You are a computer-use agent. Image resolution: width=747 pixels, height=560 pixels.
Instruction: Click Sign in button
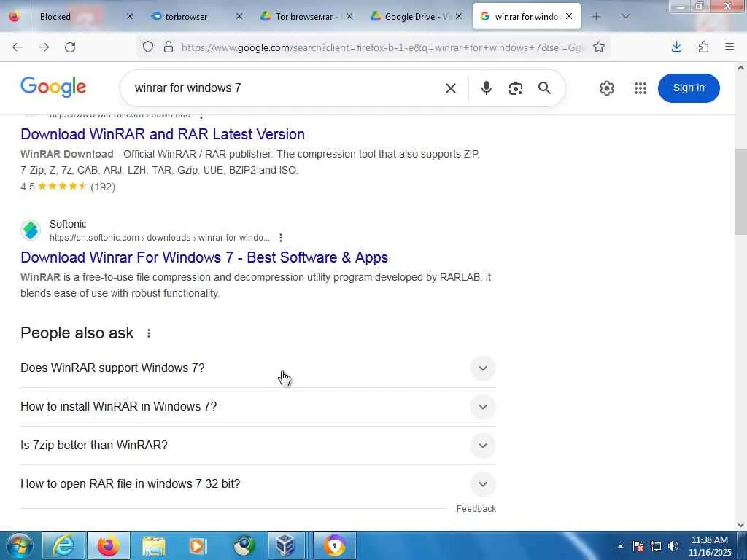tap(689, 88)
